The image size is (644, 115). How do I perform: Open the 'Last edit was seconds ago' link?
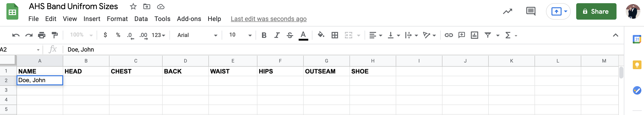click(268, 19)
